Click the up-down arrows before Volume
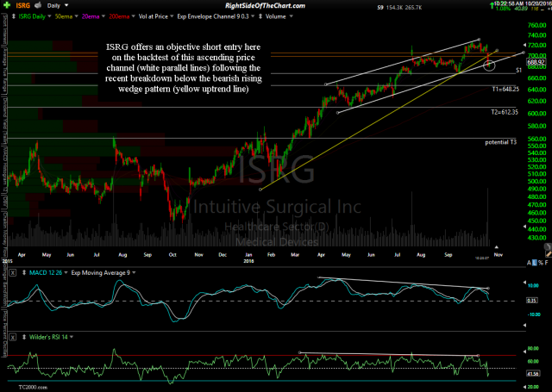Viewport: 552px width, 392px height. click(260, 16)
